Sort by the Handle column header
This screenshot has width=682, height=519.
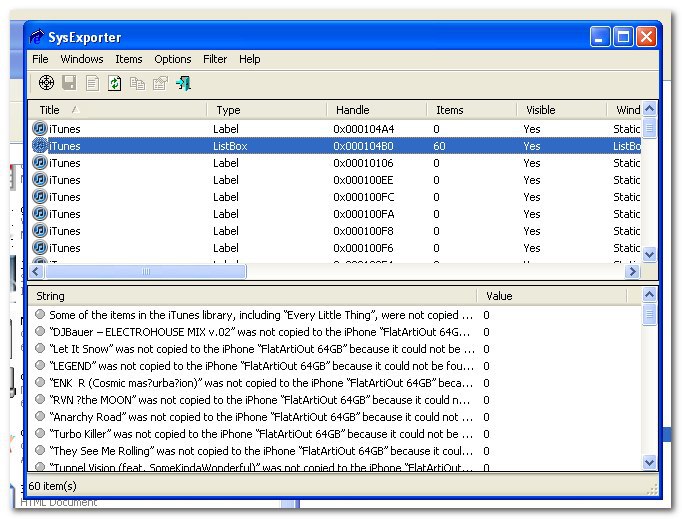pyautogui.click(x=377, y=110)
